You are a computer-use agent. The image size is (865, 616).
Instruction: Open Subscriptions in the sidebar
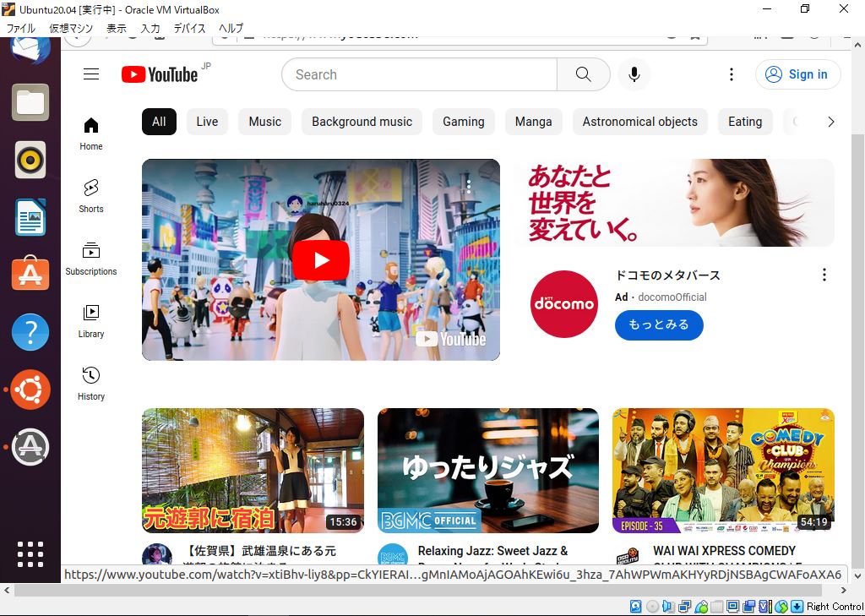(x=91, y=257)
